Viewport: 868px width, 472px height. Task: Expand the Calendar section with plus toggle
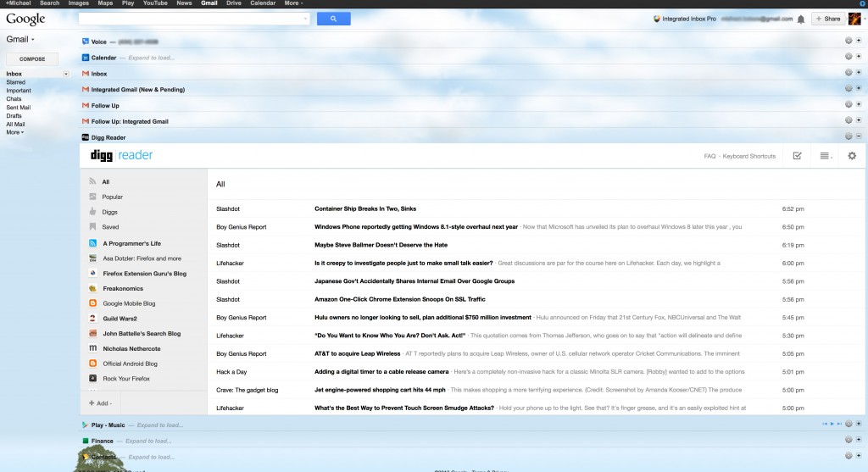click(858, 58)
